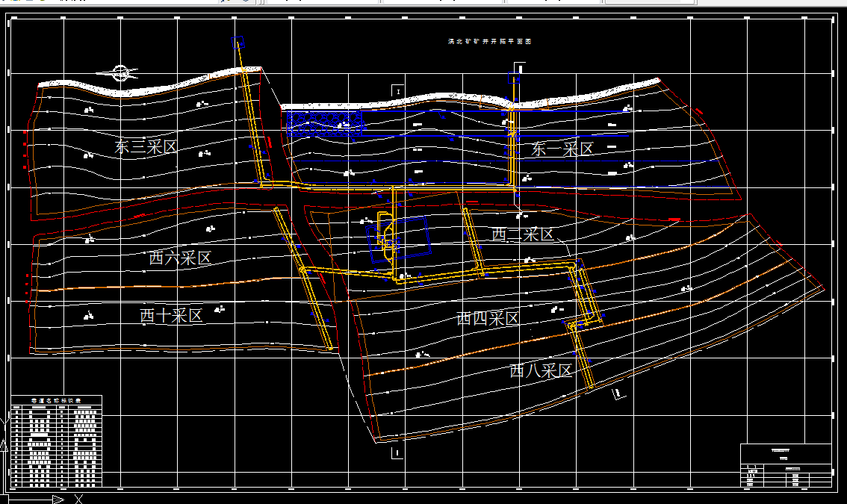The height and width of the screenshot is (504, 847).
Task: Click the title block at drawing corner
Action: point(786,465)
